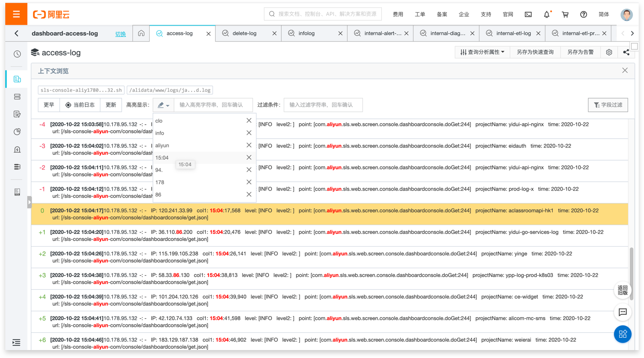Open the clock icon in left sidebar
The width and height of the screenshot is (644, 358).
point(17,54)
